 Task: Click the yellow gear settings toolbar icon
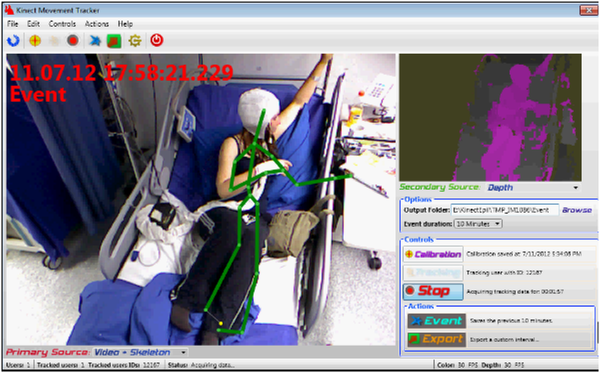[x=135, y=41]
